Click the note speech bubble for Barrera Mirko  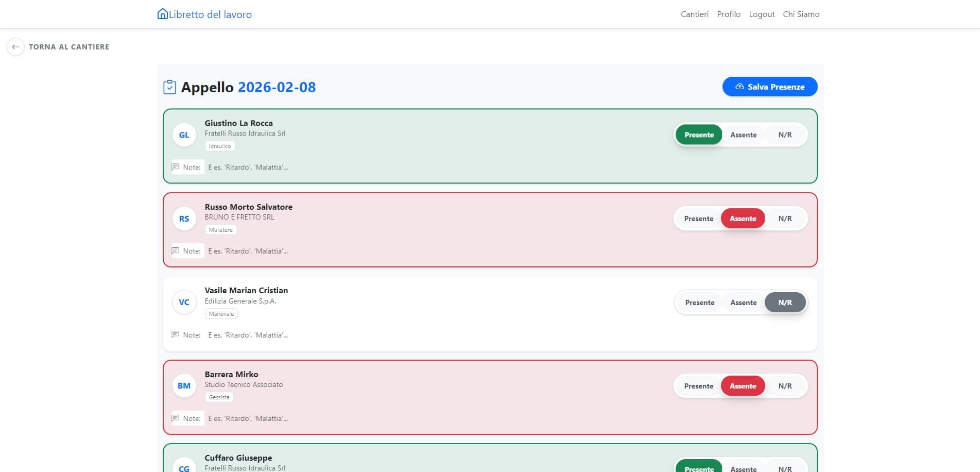tap(176, 418)
